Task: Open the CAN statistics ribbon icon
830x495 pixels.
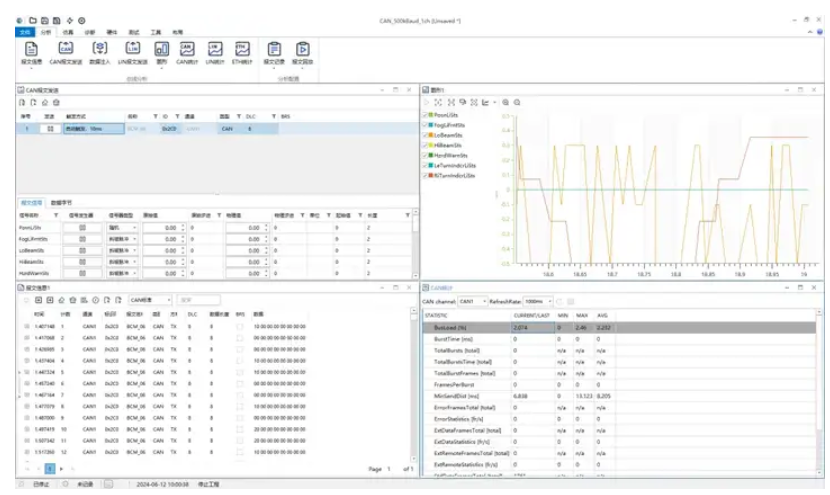Action: click(x=186, y=50)
